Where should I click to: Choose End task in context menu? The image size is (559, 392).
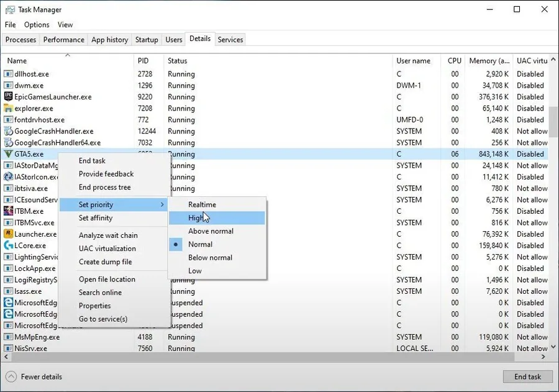tap(114, 161)
